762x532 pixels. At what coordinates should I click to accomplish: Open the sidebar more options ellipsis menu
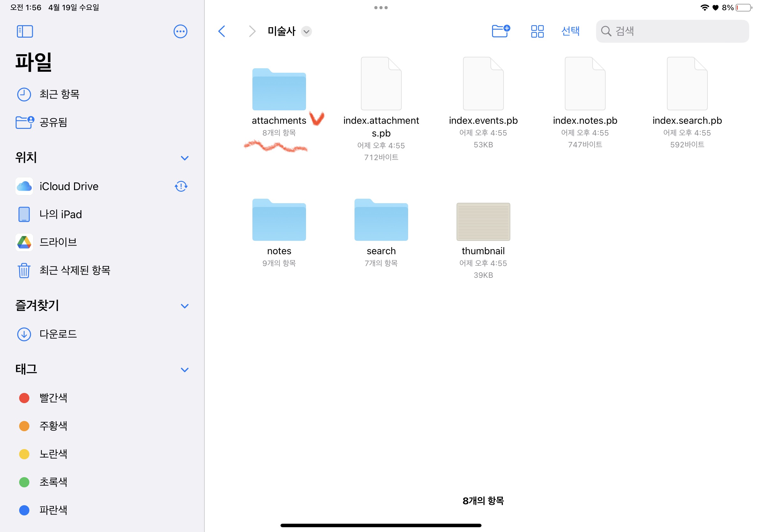180,32
